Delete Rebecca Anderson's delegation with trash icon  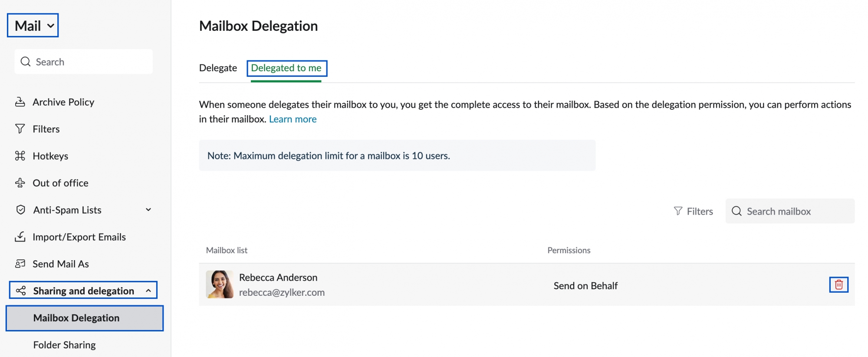tap(838, 285)
